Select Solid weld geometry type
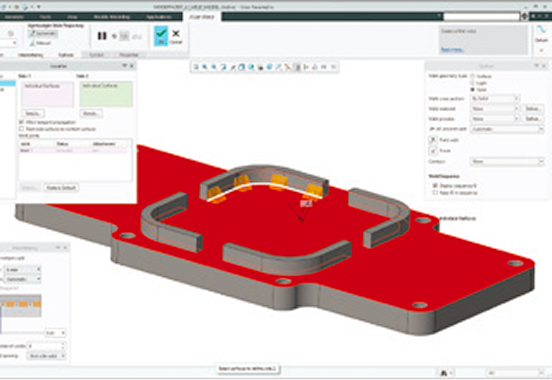552x380 pixels. [x=473, y=90]
